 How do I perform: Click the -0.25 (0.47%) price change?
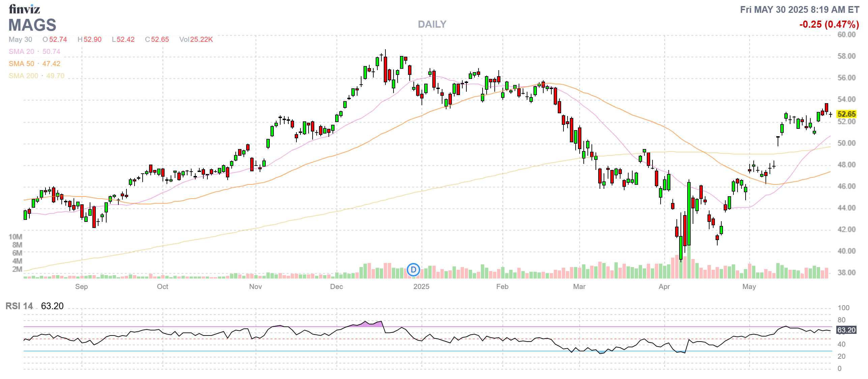829,24
